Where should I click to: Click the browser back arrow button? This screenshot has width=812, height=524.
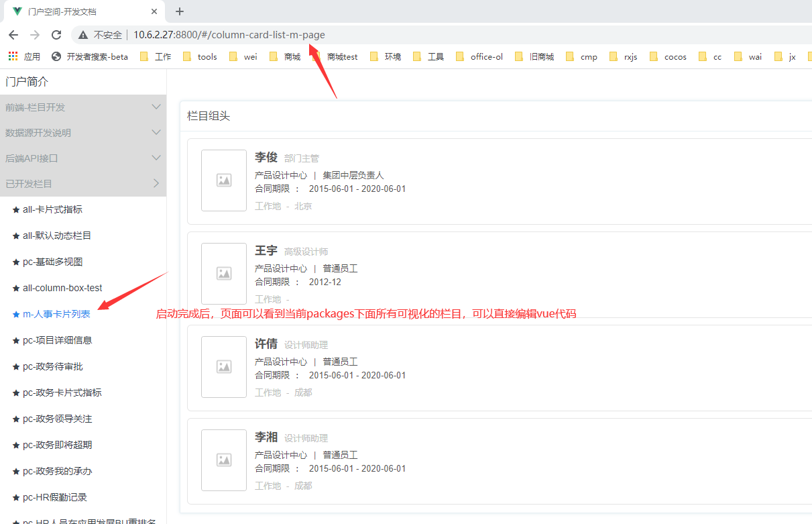[x=13, y=35]
